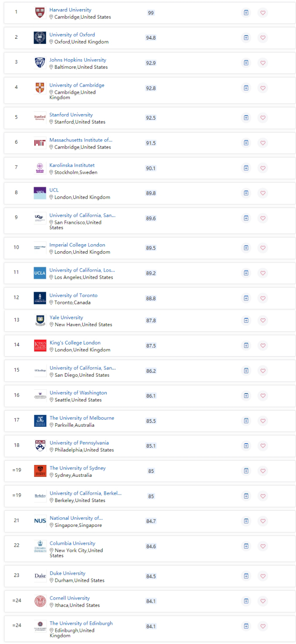This screenshot has height=644, width=296.
Task: Click University of Pennsylvania link
Action: click(x=79, y=443)
